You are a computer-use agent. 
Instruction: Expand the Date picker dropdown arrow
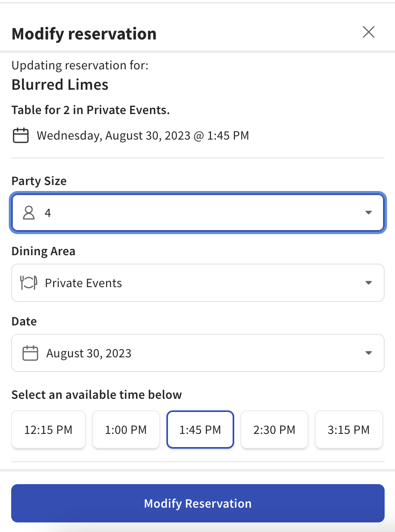coord(368,353)
